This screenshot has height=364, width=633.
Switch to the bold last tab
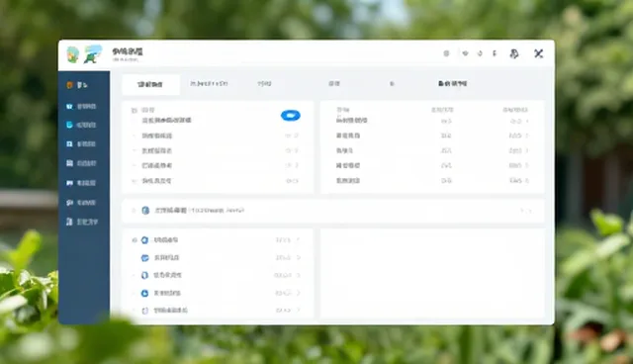453,83
